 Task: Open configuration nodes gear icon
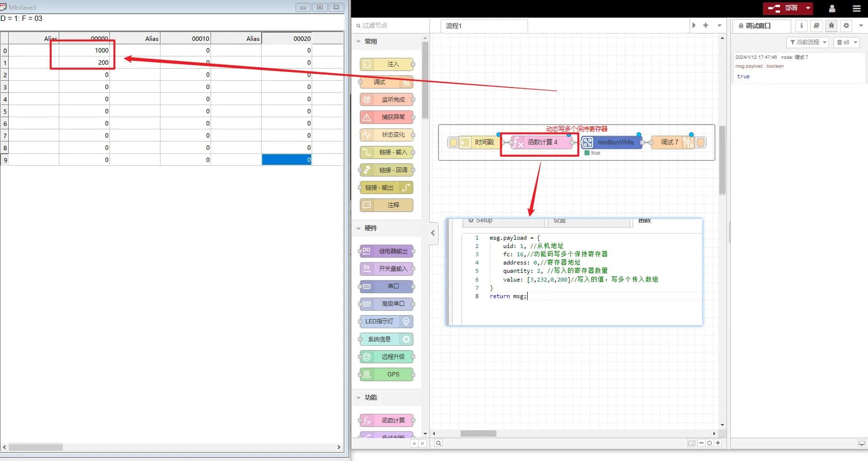(x=847, y=26)
